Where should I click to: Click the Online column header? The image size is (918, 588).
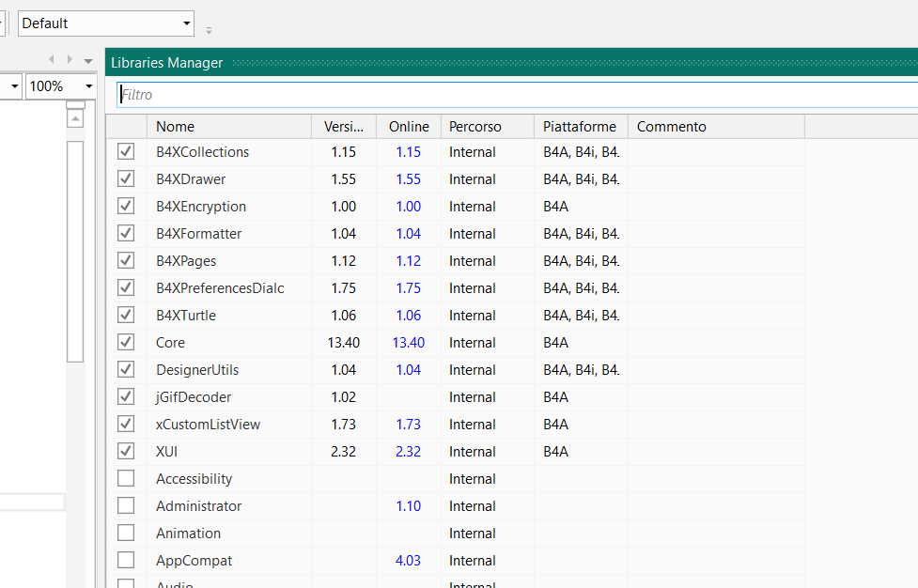[x=409, y=127]
